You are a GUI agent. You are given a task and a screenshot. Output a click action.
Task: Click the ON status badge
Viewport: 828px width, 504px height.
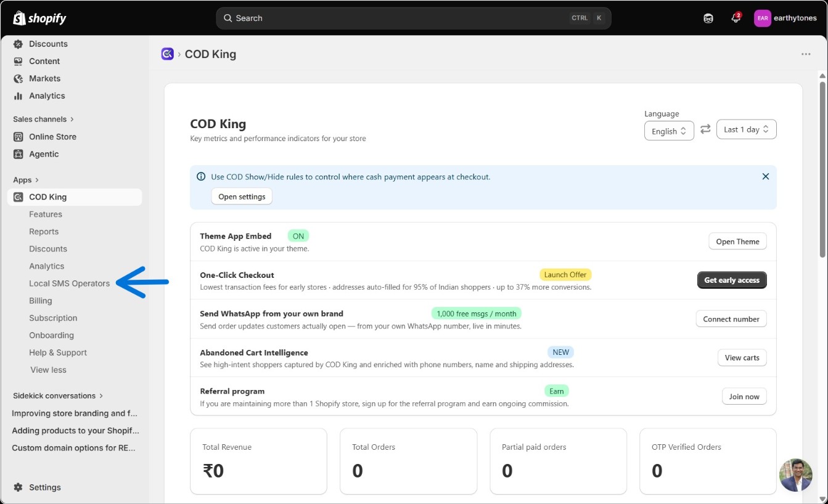pos(298,236)
